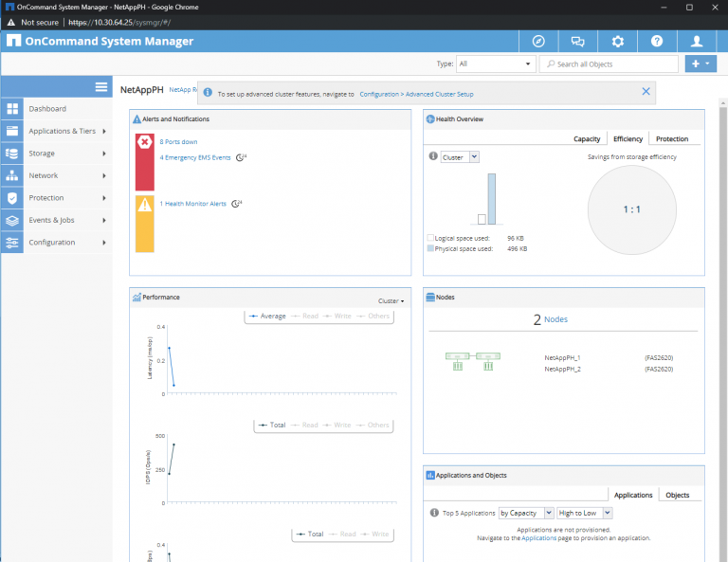Toggle the Read series in latency legend
This screenshot has width=728, height=562.
click(x=305, y=316)
